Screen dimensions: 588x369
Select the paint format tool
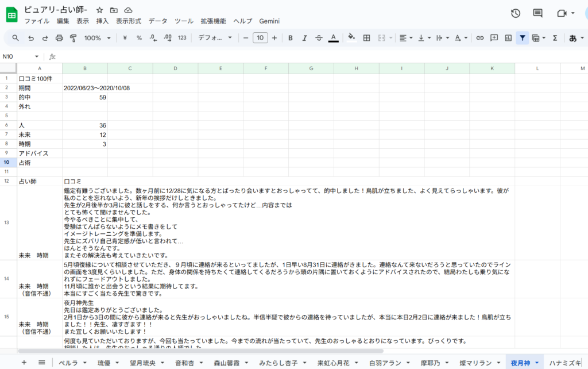click(73, 38)
